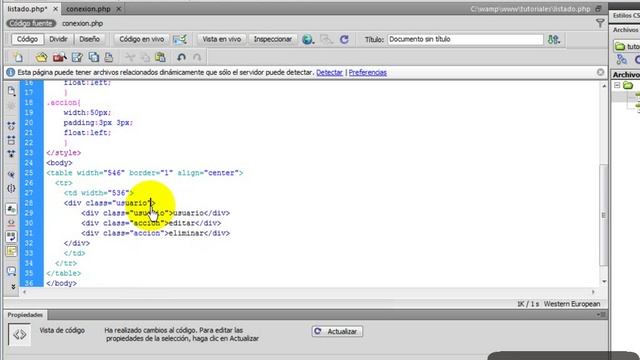Click the Preferencias link
640x360 pixels.
[x=368, y=72]
